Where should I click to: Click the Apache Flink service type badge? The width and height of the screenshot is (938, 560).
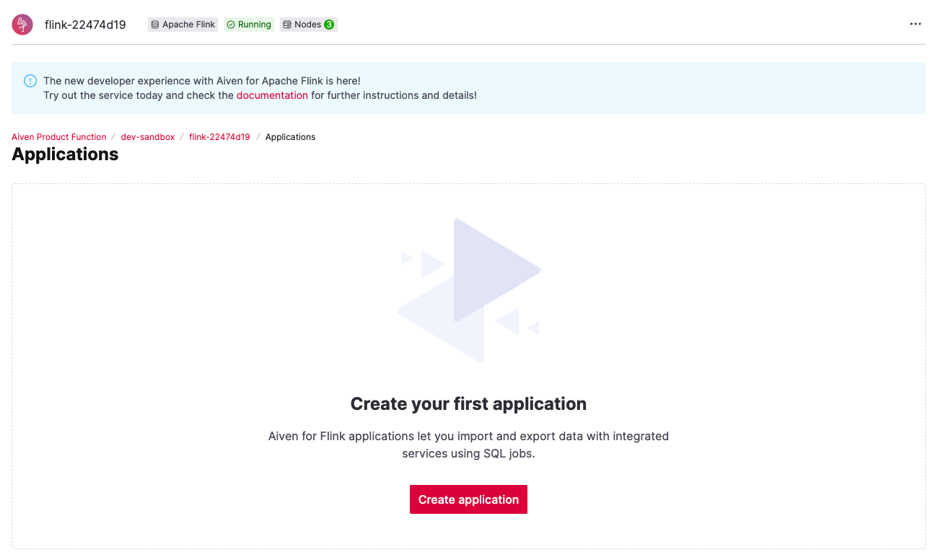pos(183,24)
